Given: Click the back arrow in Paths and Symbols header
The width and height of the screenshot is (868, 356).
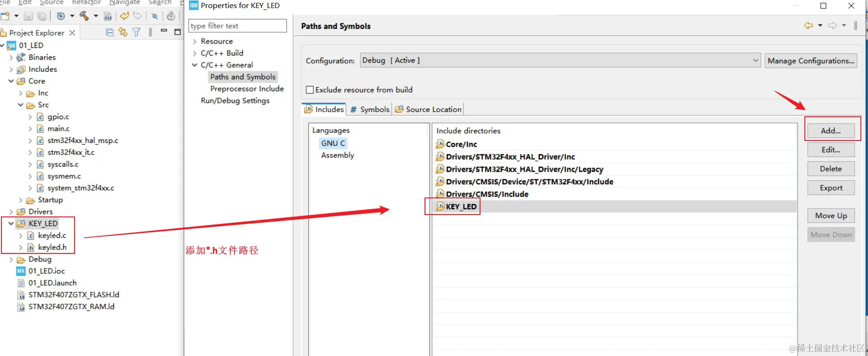Looking at the screenshot, I should coord(808,26).
